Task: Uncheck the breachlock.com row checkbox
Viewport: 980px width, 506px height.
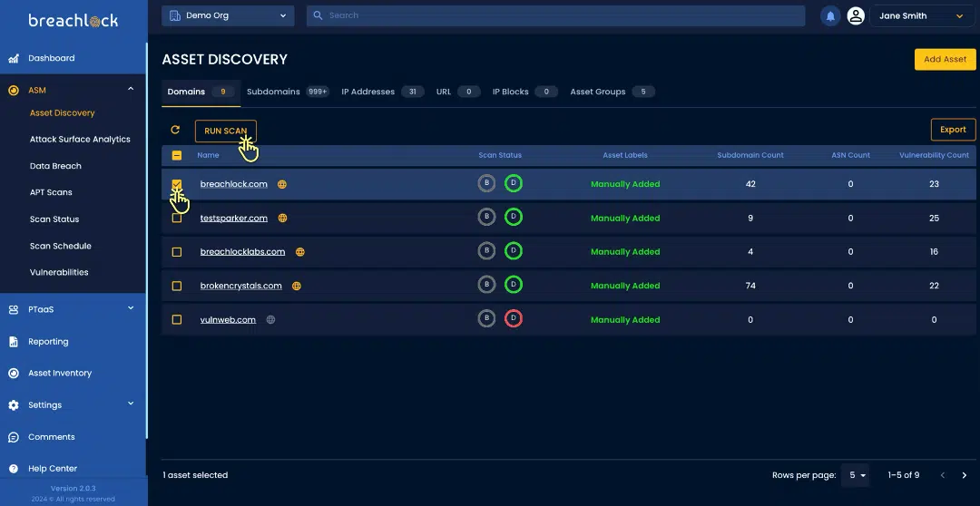Action: 177,184
